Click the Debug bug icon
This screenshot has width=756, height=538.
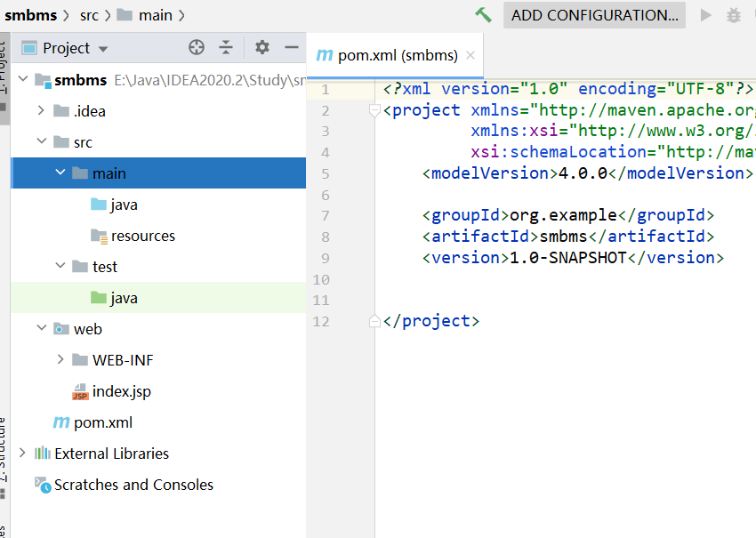[733, 15]
